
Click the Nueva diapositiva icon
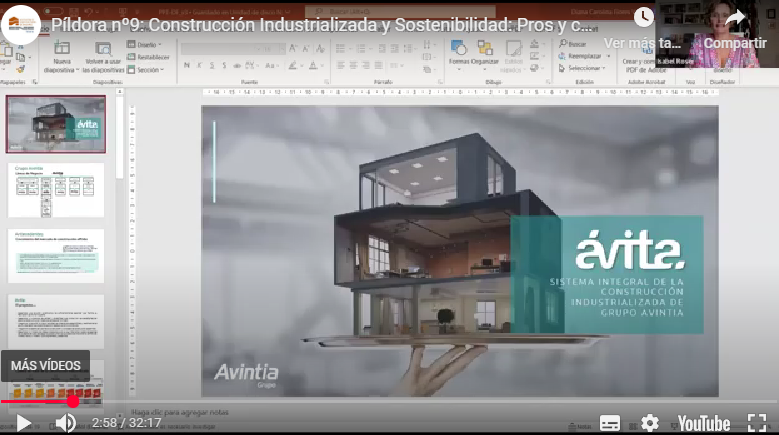click(61, 51)
